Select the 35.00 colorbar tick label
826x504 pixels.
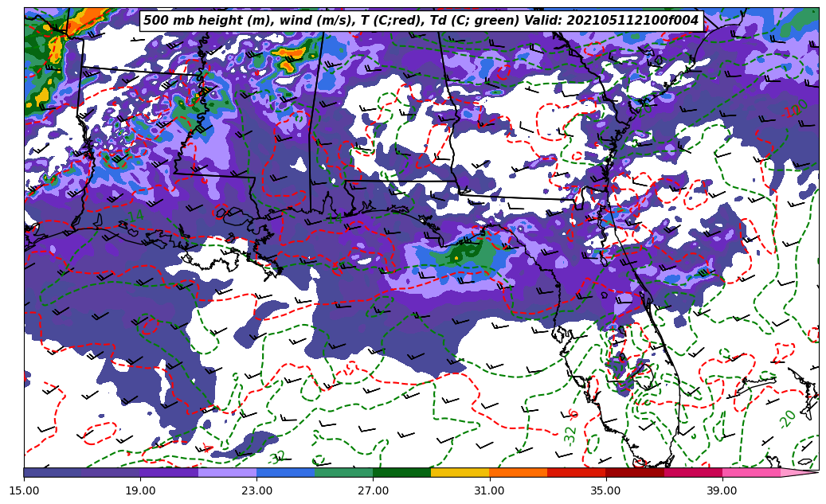click(x=605, y=490)
